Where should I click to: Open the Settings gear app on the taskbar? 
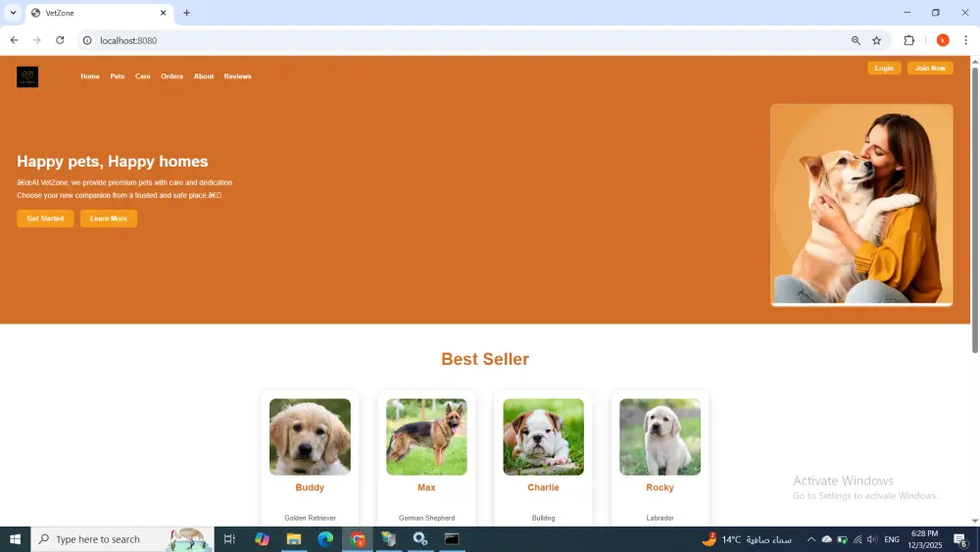click(420, 539)
